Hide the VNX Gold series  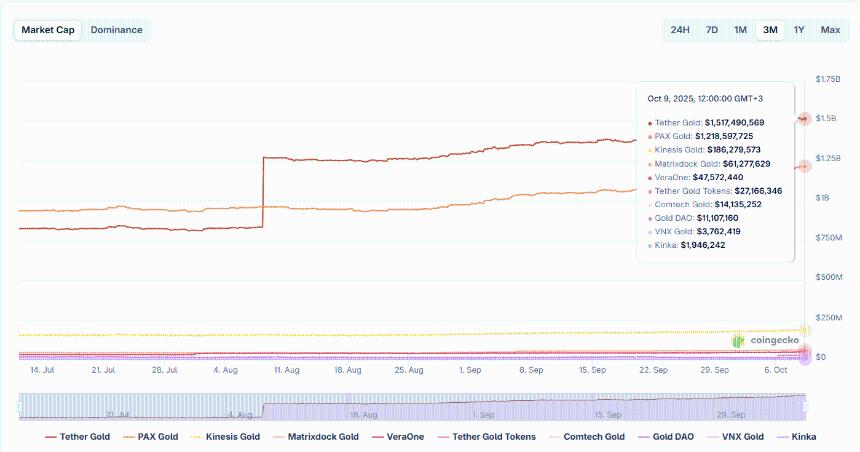point(735,437)
